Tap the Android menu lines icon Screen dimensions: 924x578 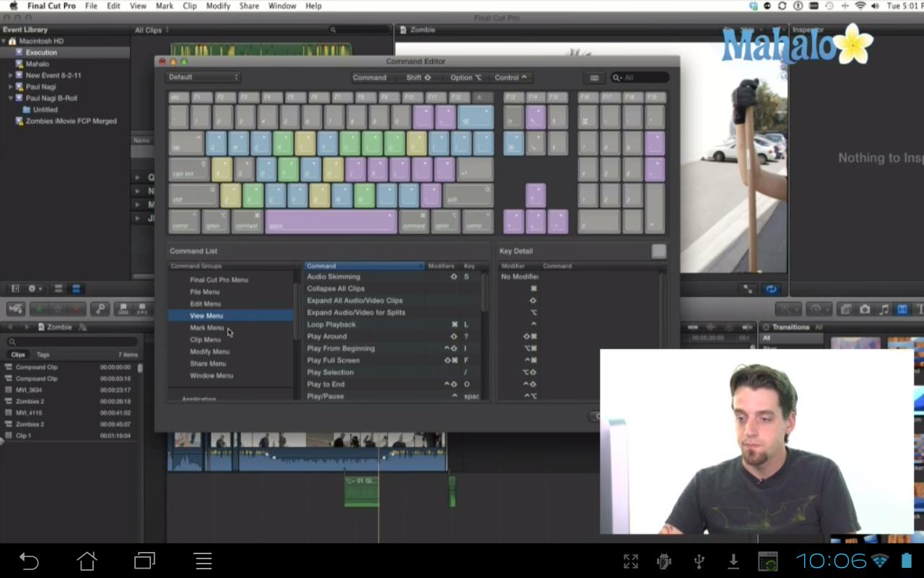pyautogui.click(x=204, y=561)
